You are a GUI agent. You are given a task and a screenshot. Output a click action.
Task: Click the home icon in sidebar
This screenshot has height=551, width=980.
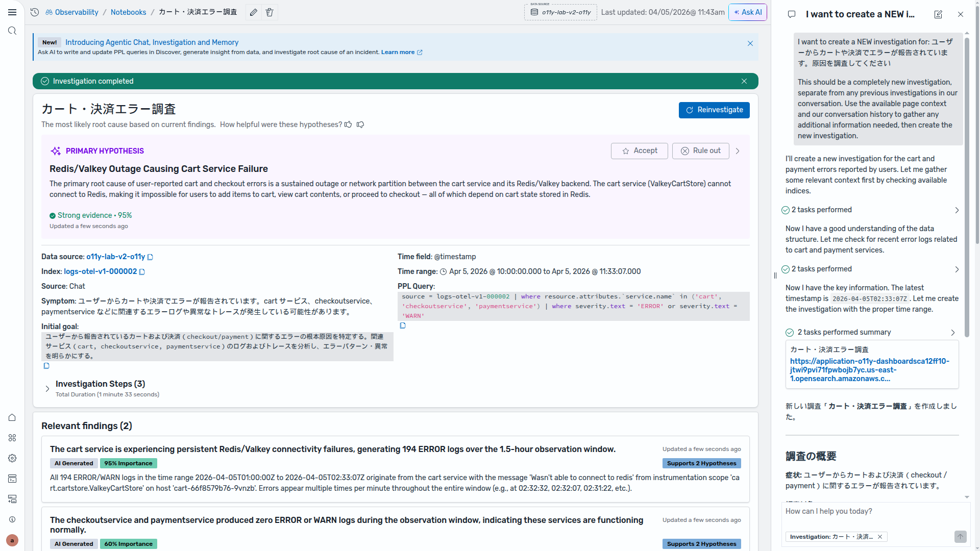pyautogui.click(x=12, y=417)
